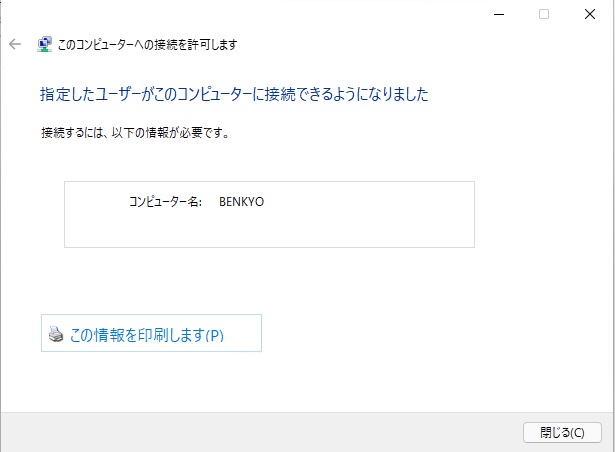Click the text 接続するには、以下の情報が必要です。

click(x=135, y=133)
